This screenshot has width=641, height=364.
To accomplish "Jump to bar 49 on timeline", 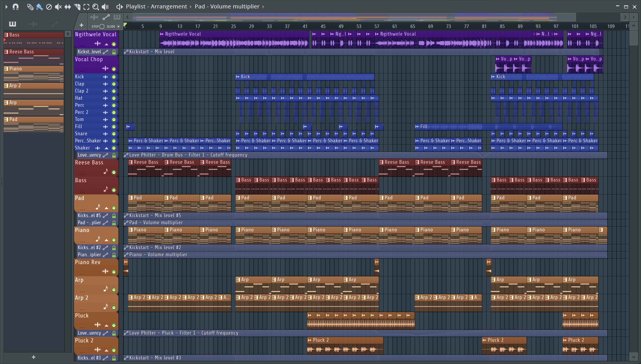I will tap(341, 26).
